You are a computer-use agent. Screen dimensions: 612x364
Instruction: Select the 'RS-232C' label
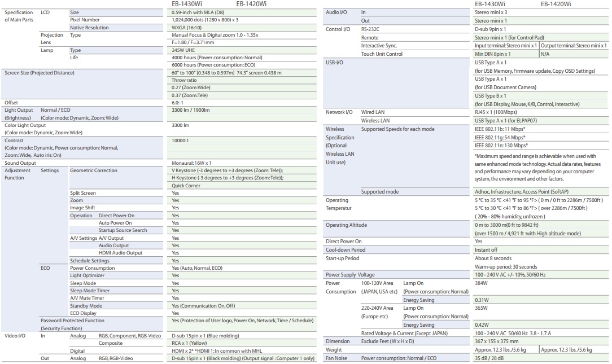(x=370, y=30)
